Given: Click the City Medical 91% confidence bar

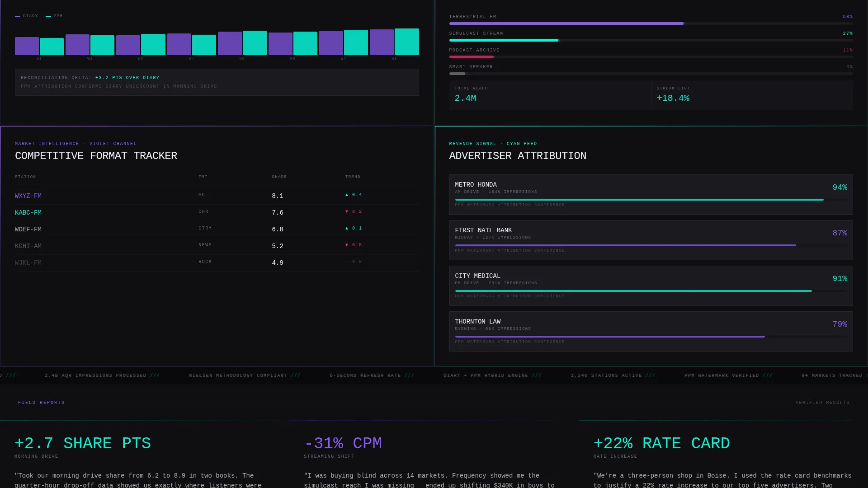Looking at the screenshot, I should point(651,291).
